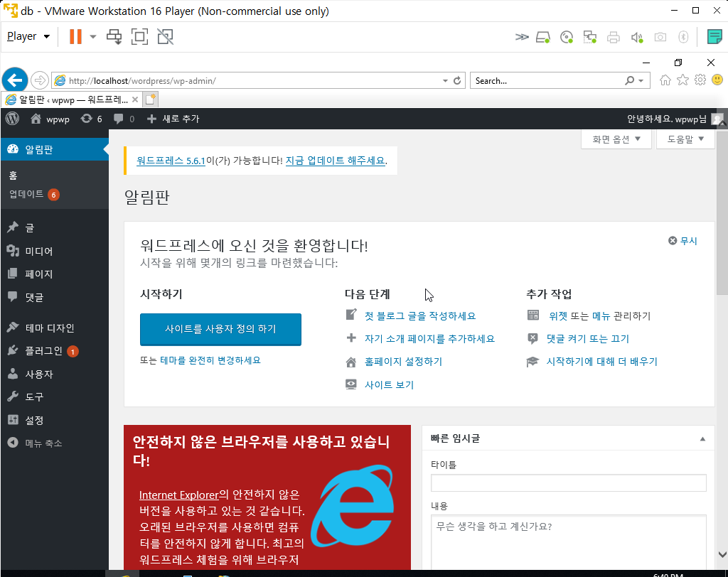The image size is (728, 577).
Task: Click 댓글 켜기 또는 끄기 link
Action: 588,339
